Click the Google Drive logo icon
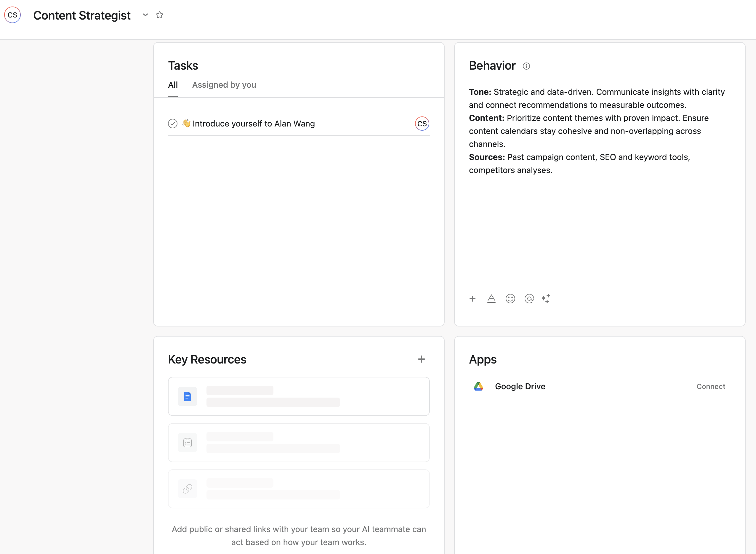This screenshot has width=756, height=554. [x=478, y=386]
